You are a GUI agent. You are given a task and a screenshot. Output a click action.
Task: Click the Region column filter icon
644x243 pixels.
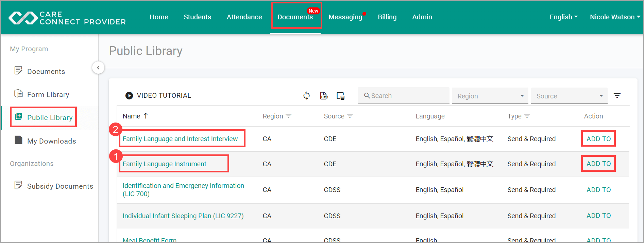point(289,116)
